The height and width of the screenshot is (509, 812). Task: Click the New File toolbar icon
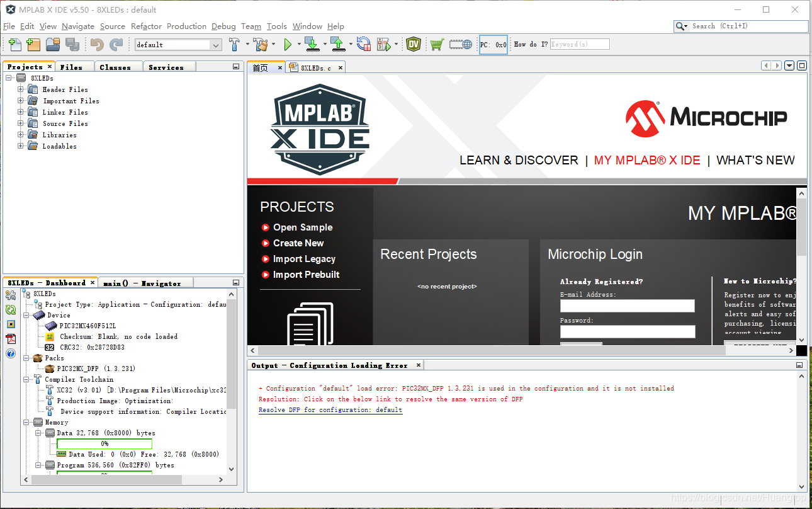15,44
